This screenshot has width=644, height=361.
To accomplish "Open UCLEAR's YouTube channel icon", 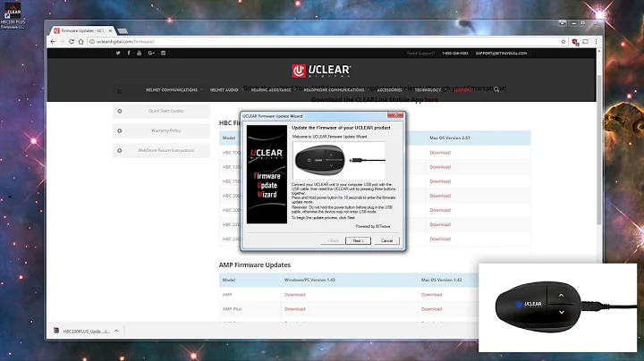I will (140, 53).
